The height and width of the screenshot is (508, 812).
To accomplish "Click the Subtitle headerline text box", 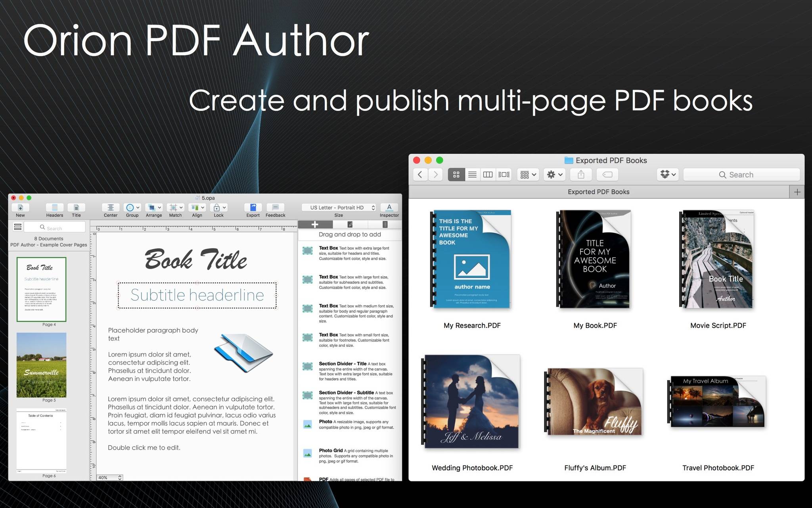I will (x=197, y=295).
